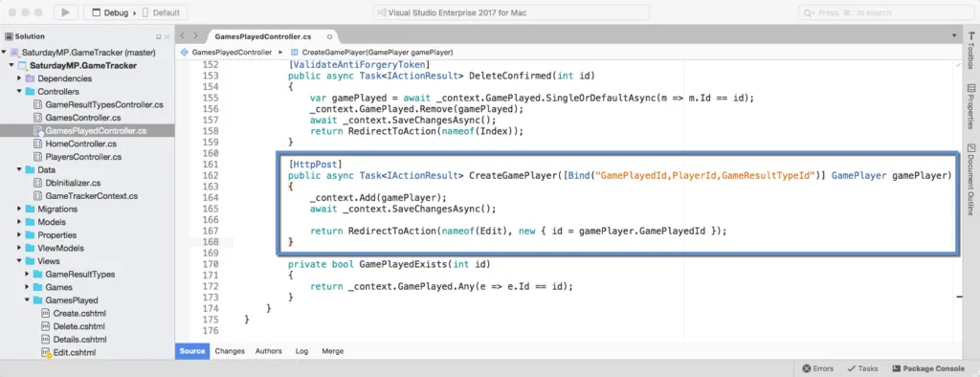
Task: Click the ViewModels folder icon
Action: click(30, 248)
